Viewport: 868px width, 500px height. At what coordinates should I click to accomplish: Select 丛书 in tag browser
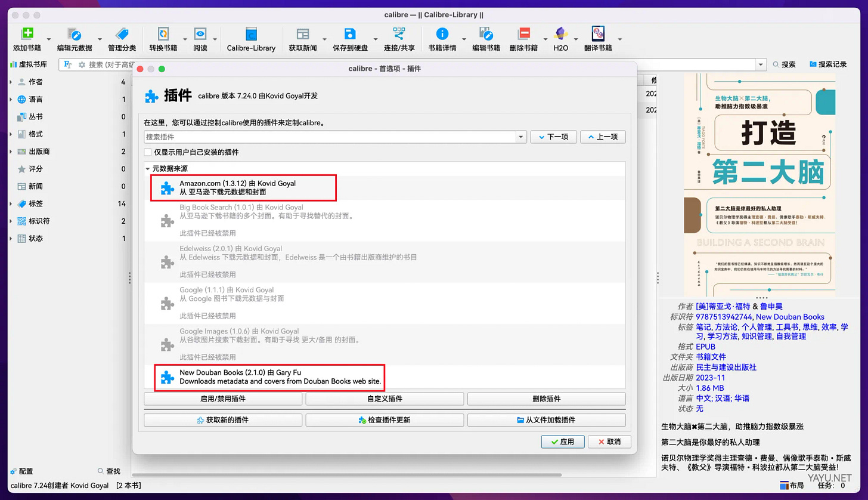click(36, 117)
